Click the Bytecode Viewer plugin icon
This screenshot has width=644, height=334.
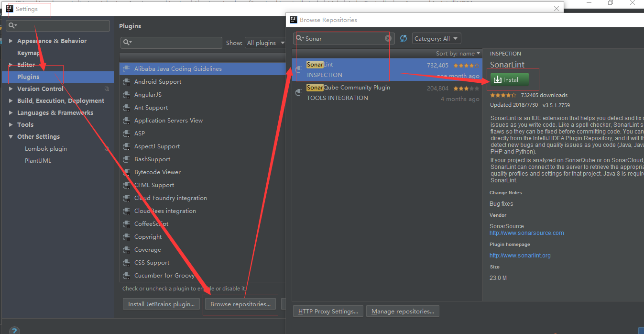pyautogui.click(x=127, y=172)
